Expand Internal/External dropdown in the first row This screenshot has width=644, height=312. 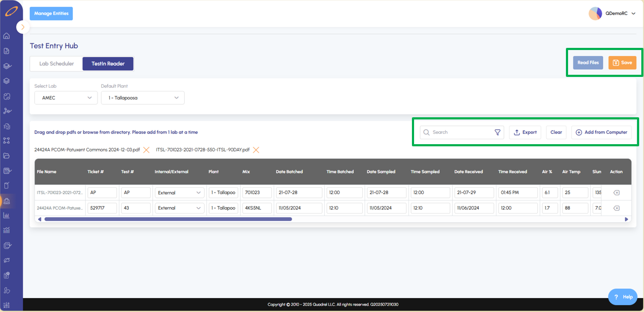(x=178, y=193)
